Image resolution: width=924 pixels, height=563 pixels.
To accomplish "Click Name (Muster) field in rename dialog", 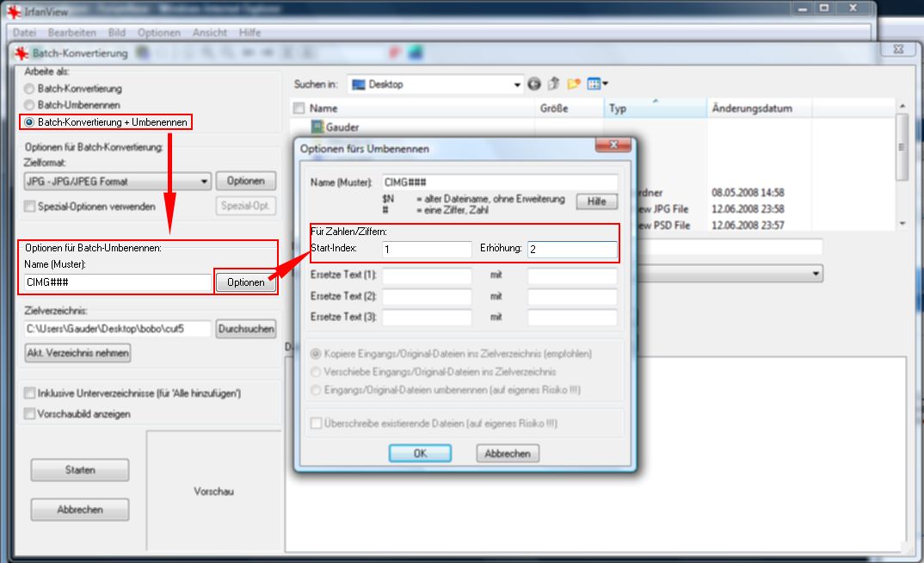I will pos(500,183).
